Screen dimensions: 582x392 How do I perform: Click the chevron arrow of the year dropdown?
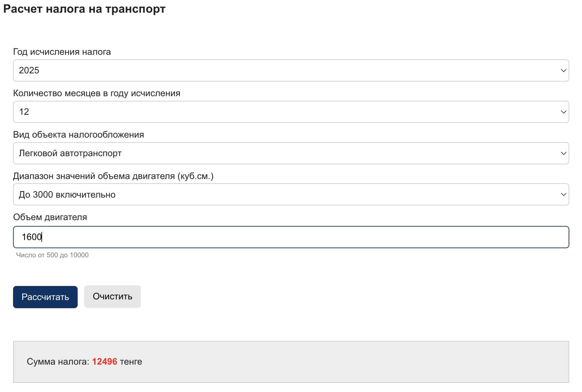[563, 70]
